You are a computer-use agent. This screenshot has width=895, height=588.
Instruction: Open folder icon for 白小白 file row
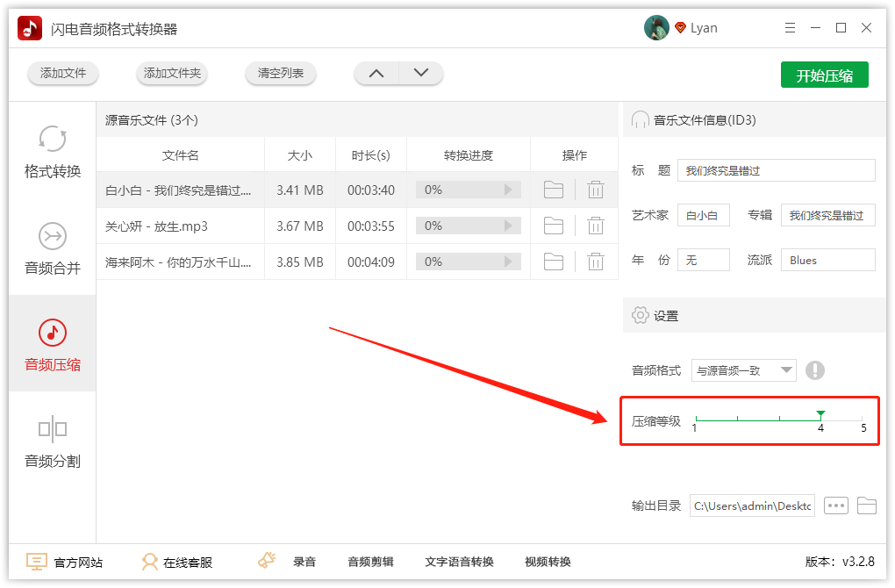[554, 190]
